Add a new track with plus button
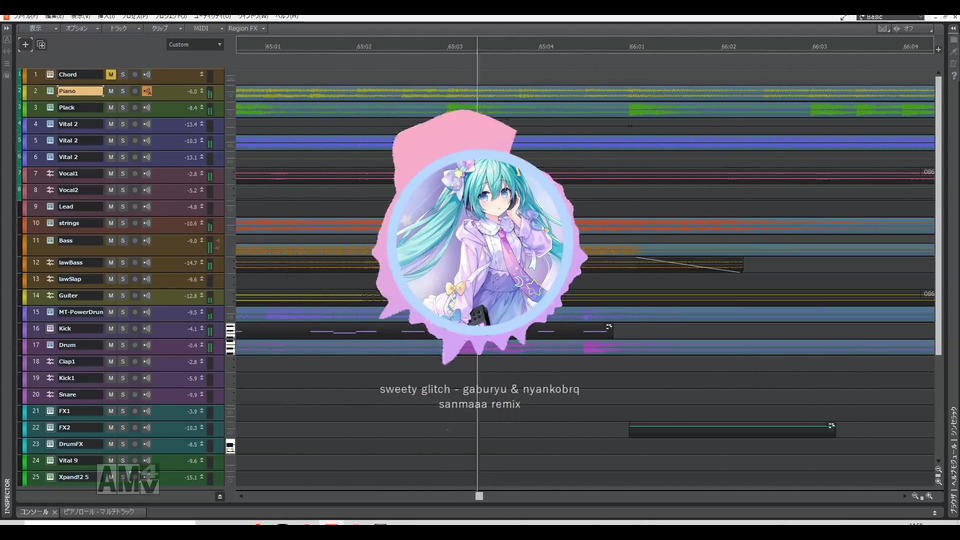The image size is (960, 540). pyautogui.click(x=25, y=44)
